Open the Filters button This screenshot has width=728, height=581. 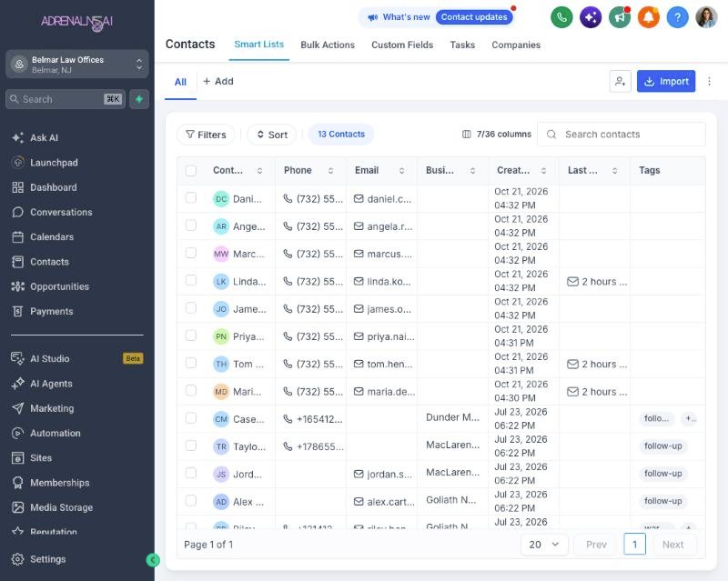(206, 135)
